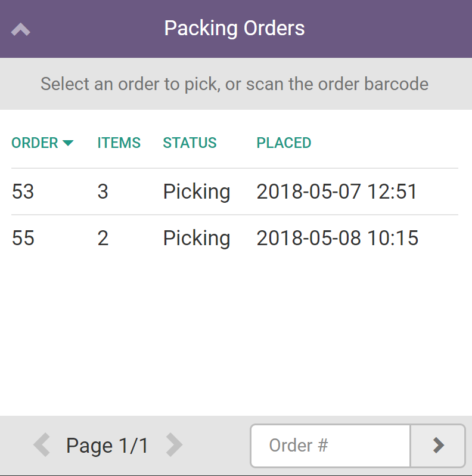
Task: Click the Picking status of order 53
Action: [x=197, y=191]
